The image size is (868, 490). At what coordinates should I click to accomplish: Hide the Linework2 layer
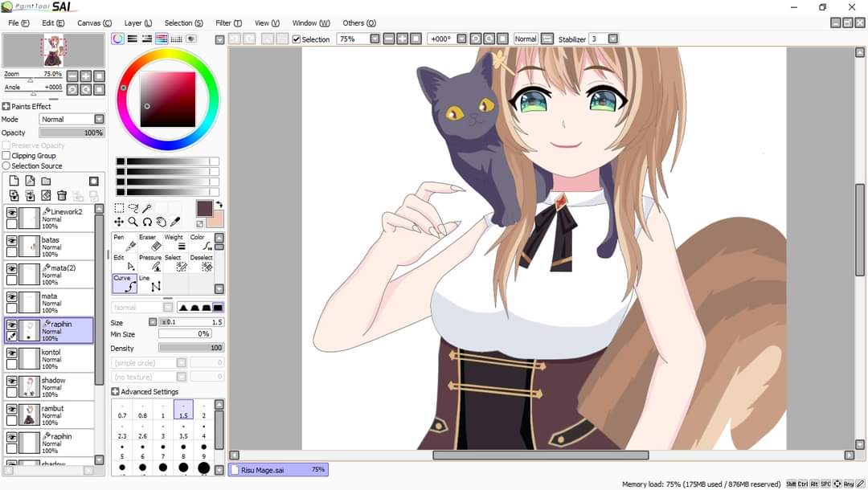click(x=11, y=212)
